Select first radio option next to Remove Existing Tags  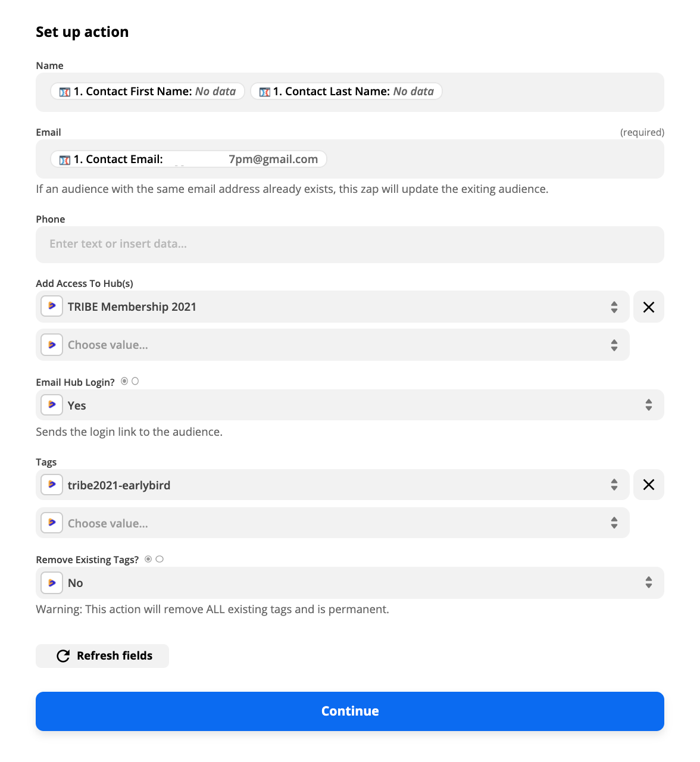tap(148, 559)
